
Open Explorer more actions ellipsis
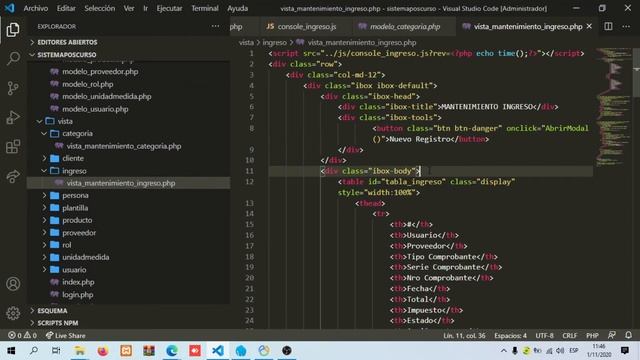coord(215,26)
